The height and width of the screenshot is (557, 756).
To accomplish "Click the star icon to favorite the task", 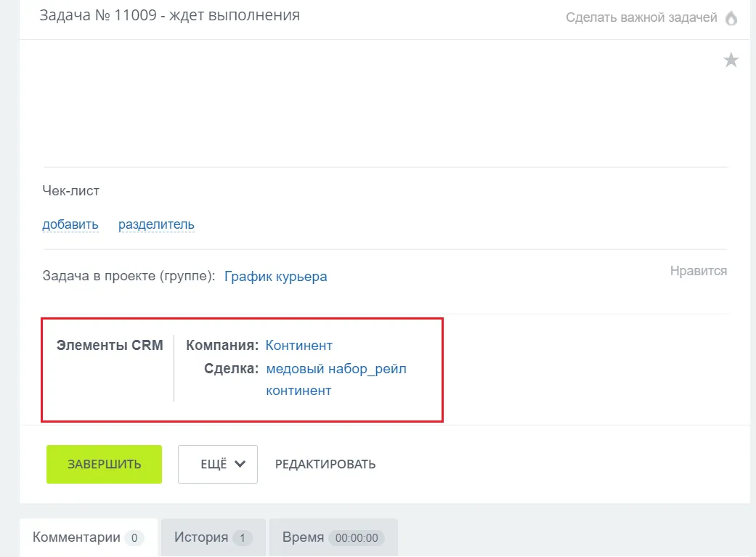I will pyautogui.click(x=730, y=60).
